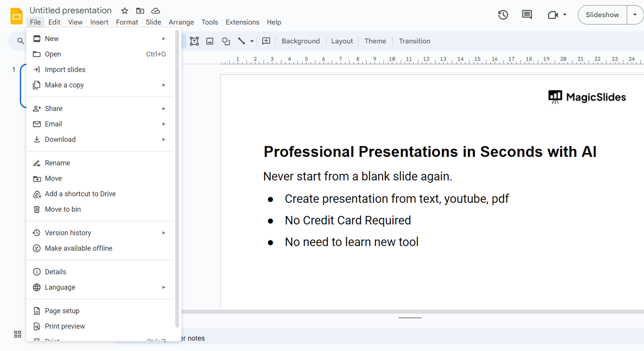644x351 pixels.
Task: Open the Help menu
Action: pos(274,22)
